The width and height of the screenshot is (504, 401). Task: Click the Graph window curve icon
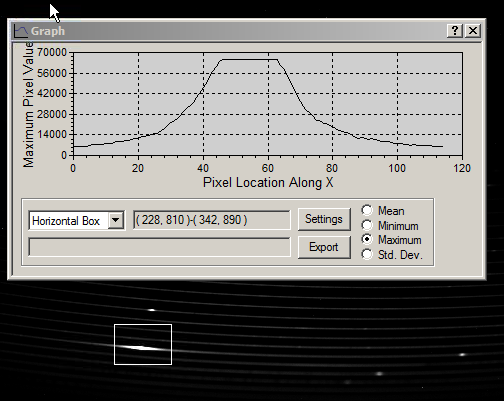click(21, 31)
